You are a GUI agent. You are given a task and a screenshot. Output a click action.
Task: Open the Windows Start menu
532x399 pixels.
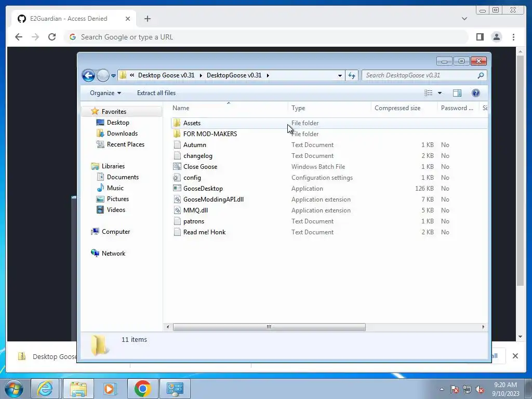click(14, 389)
